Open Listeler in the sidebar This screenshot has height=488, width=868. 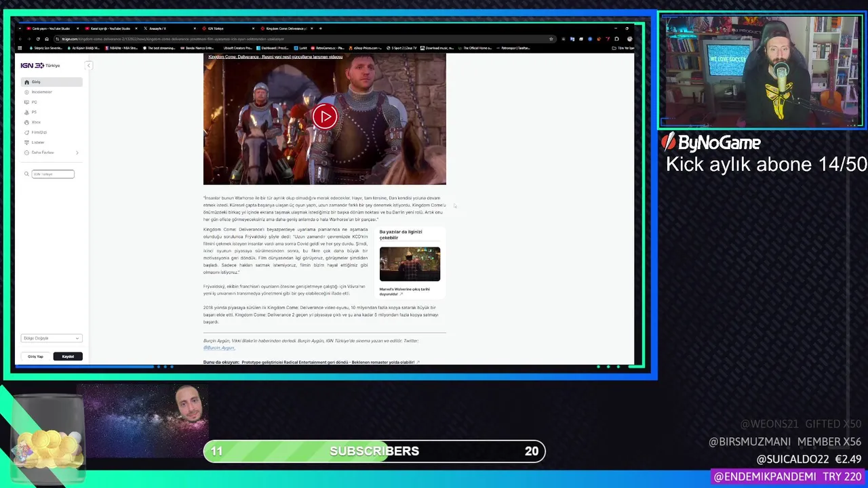pos(38,142)
